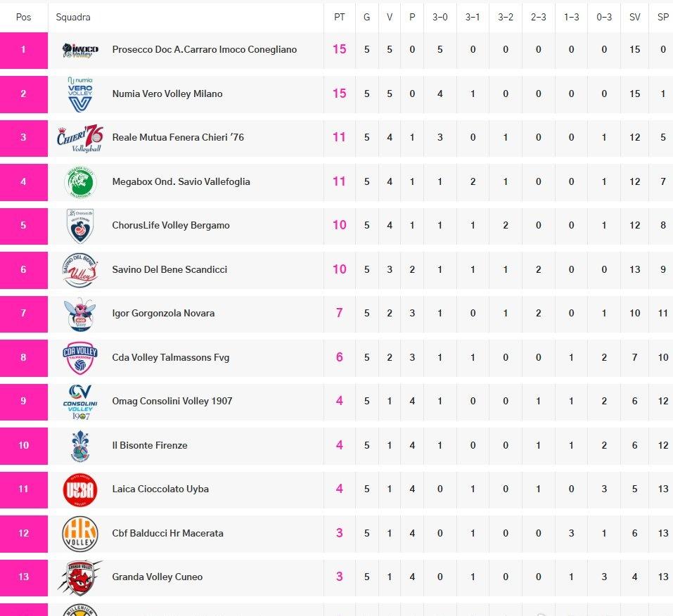The height and width of the screenshot is (616, 673).
Task: Open Reale Mutua Fenera Chieri '76 team
Action: [178, 137]
